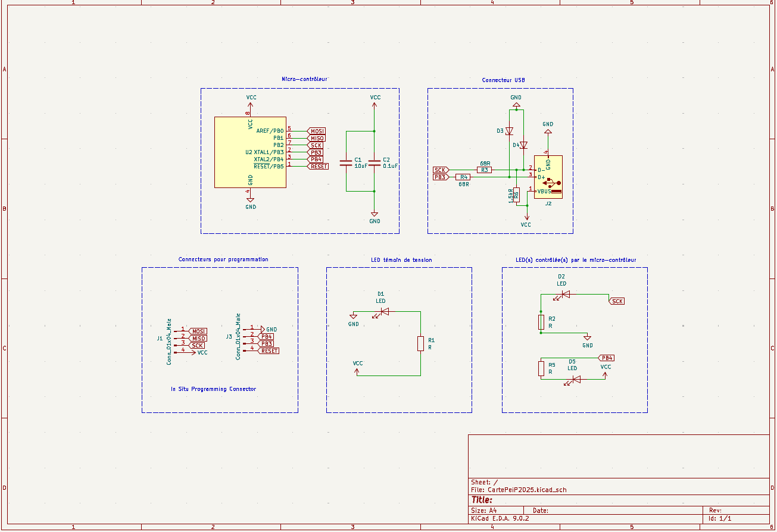777x532 pixels.
Task: Select the D2 LED symbol
Action: click(x=565, y=294)
